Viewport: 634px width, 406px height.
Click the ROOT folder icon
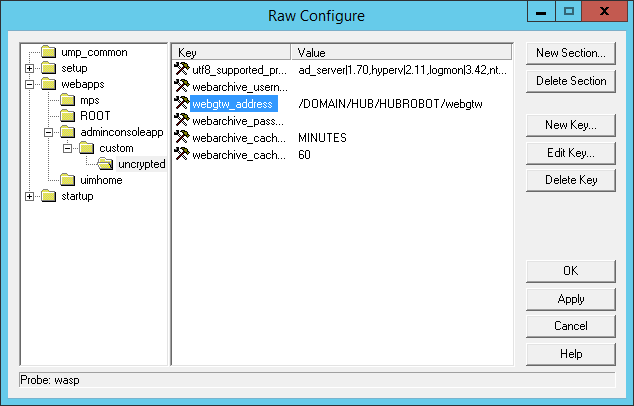68,116
